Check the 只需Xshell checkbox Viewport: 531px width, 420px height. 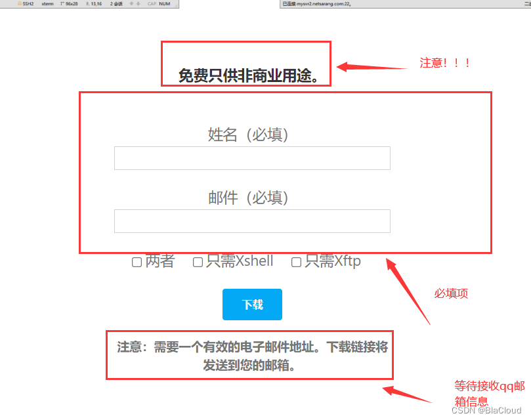click(198, 262)
